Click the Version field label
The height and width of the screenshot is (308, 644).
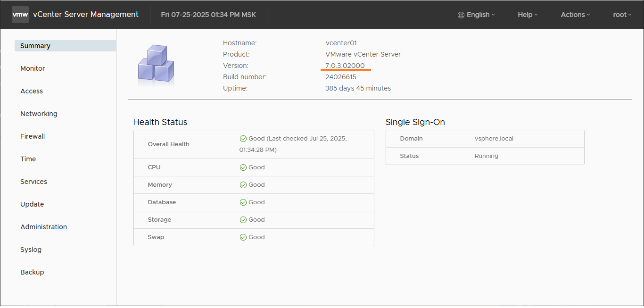[236, 66]
